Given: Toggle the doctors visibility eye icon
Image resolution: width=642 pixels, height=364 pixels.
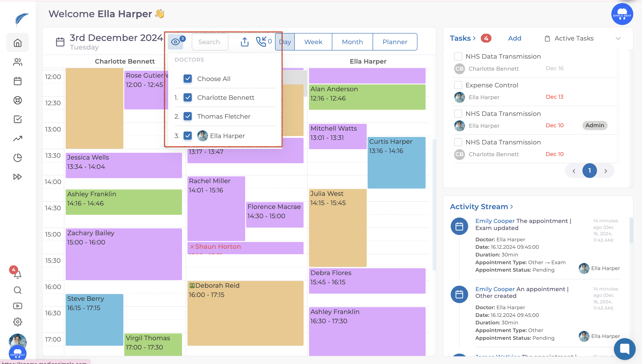Looking at the screenshot, I should 175,42.
